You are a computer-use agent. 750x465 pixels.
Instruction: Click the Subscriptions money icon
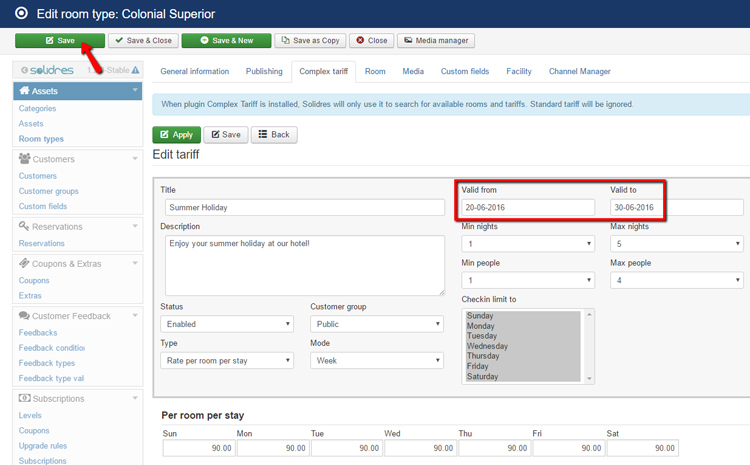24,398
